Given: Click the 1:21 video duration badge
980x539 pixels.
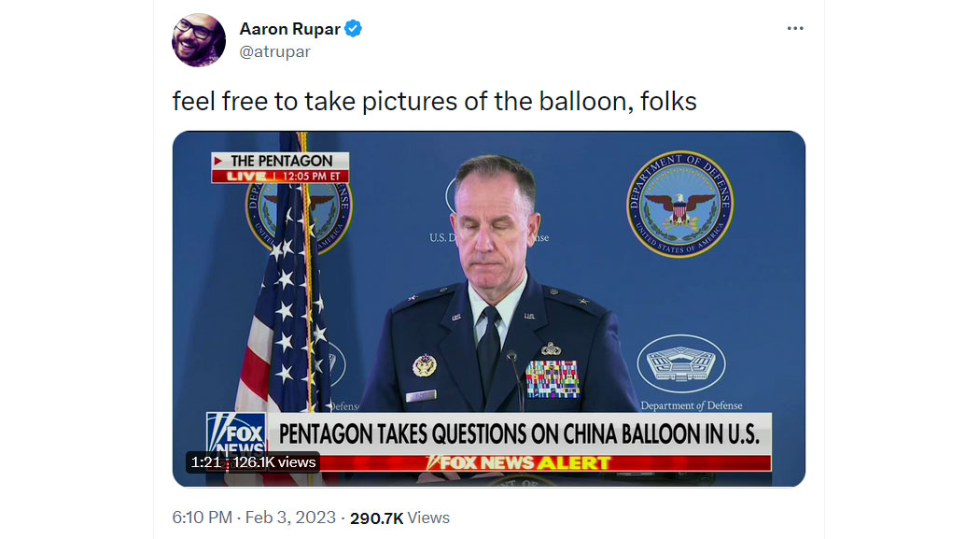Looking at the screenshot, I should pyautogui.click(x=206, y=462).
